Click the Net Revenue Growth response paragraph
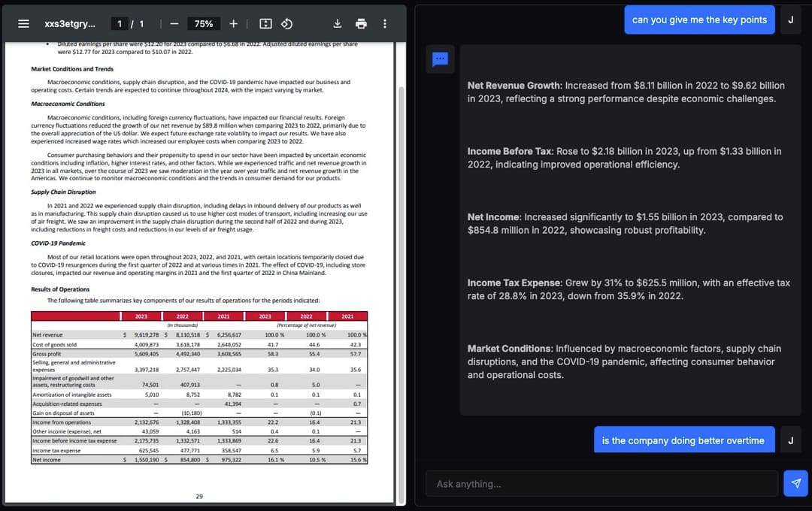 (x=626, y=92)
